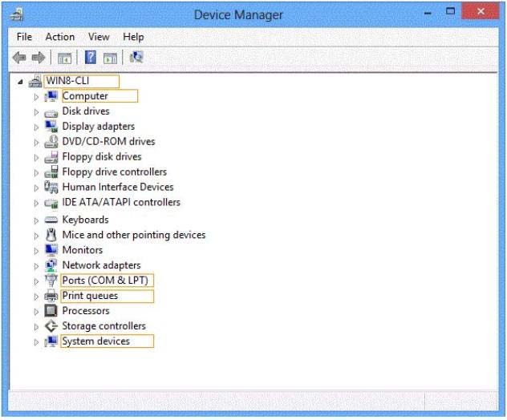Open the Help menu
Image resolution: width=507 pixels, height=420 pixels.
(133, 37)
